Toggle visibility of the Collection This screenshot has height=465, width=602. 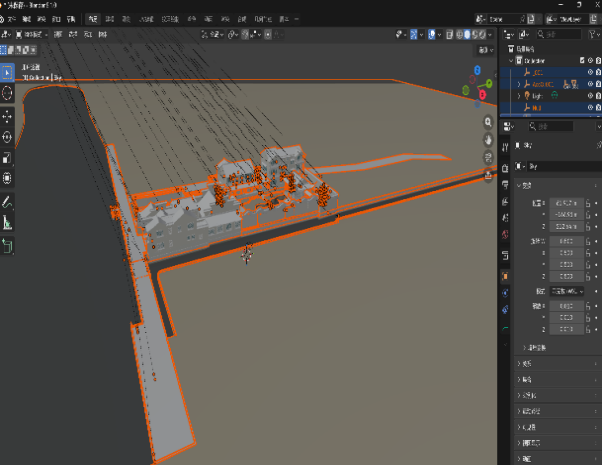pyautogui.click(x=592, y=60)
